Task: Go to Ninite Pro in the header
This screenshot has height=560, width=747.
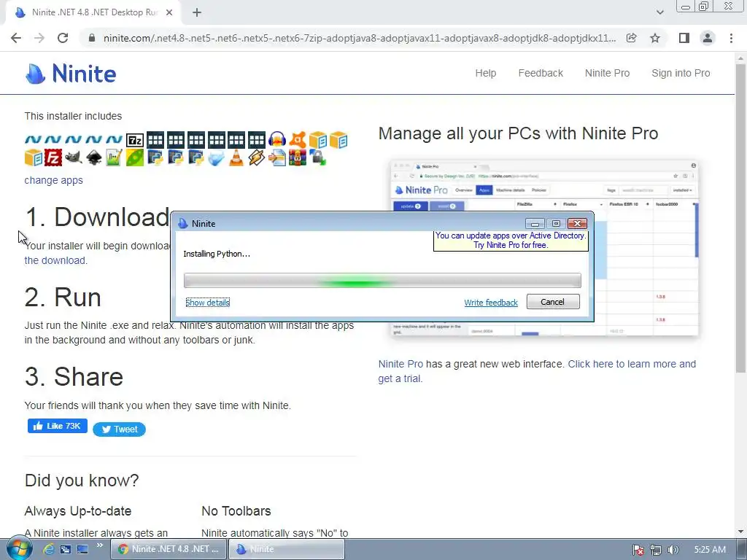Action: pyautogui.click(x=608, y=74)
